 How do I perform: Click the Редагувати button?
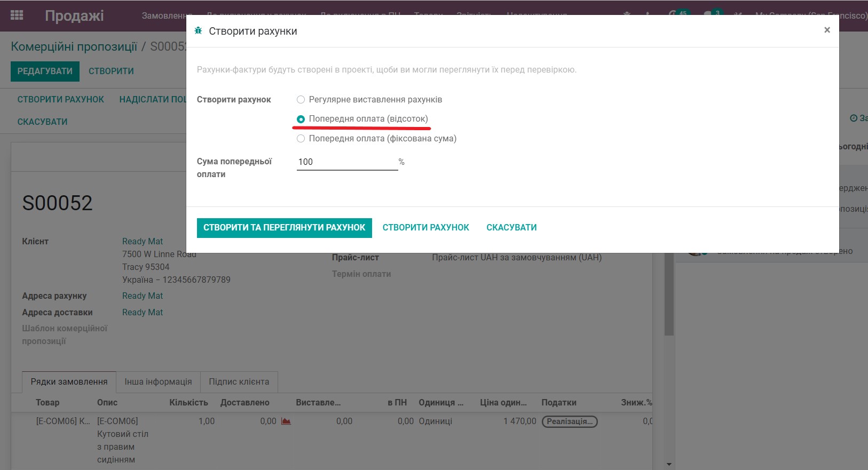click(45, 71)
